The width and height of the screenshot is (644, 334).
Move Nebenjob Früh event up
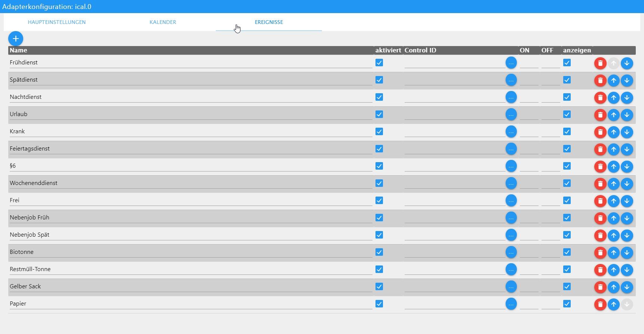coord(613,218)
